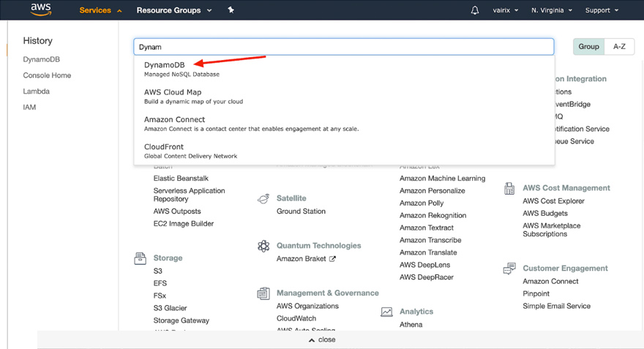The height and width of the screenshot is (349, 644).
Task: Open Amazon Connect under Customer Engagement
Action: tap(550, 282)
